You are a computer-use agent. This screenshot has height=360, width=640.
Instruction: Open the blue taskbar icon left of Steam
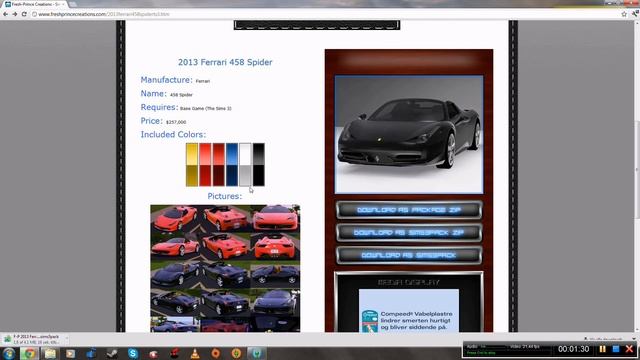coord(91,353)
